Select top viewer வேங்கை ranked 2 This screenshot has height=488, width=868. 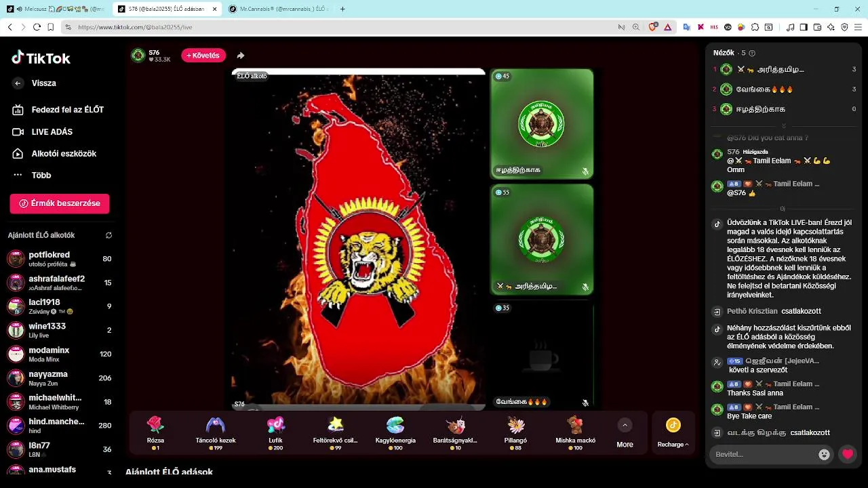784,89
